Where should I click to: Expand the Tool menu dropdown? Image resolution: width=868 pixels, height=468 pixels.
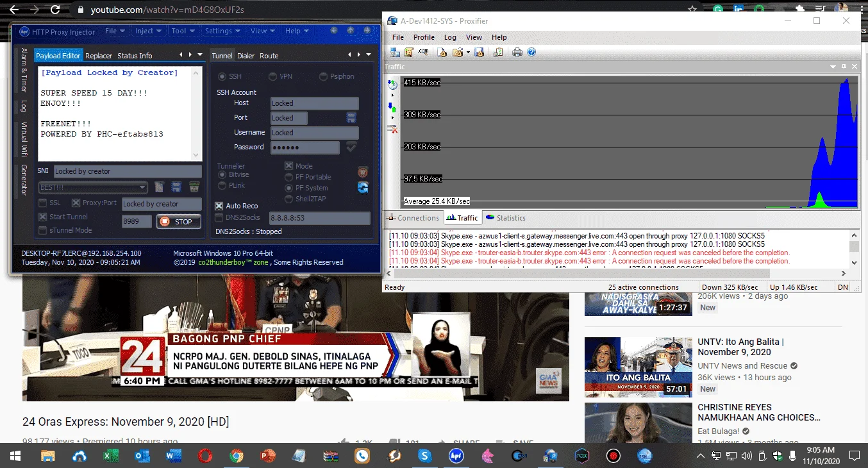(183, 31)
